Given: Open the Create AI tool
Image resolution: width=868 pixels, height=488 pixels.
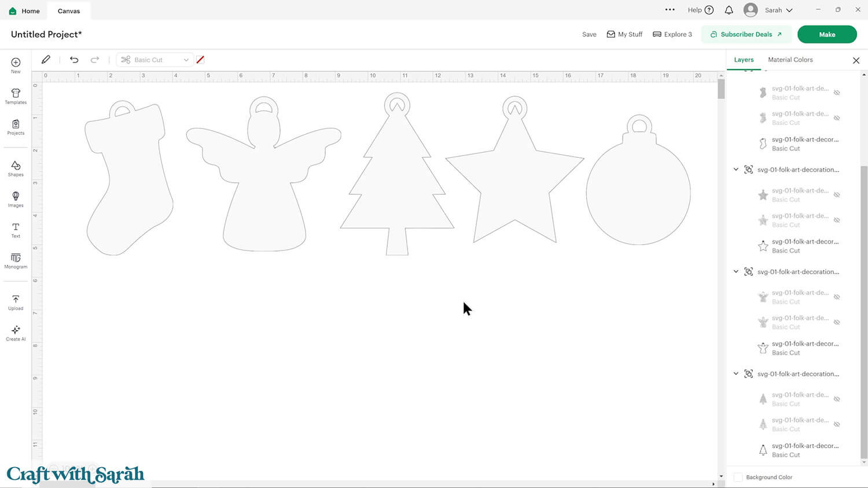Looking at the screenshot, I should coord(16,330).
